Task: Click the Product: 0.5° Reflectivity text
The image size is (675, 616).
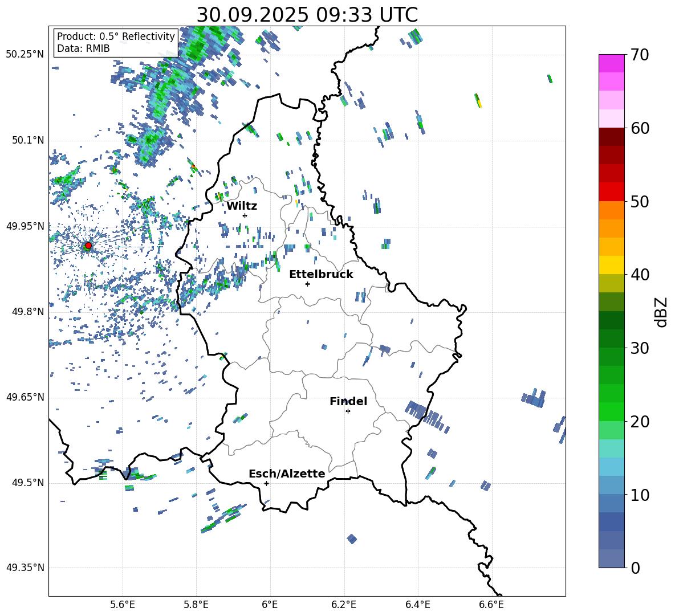Action: click(x=116, y=36)
